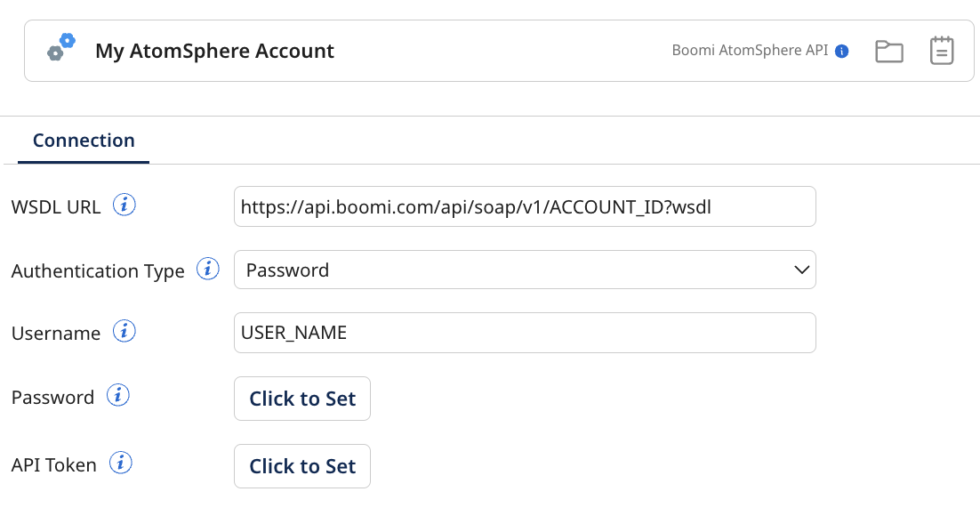
Task: Open the folder icon in the header
Action: (888, 51)
